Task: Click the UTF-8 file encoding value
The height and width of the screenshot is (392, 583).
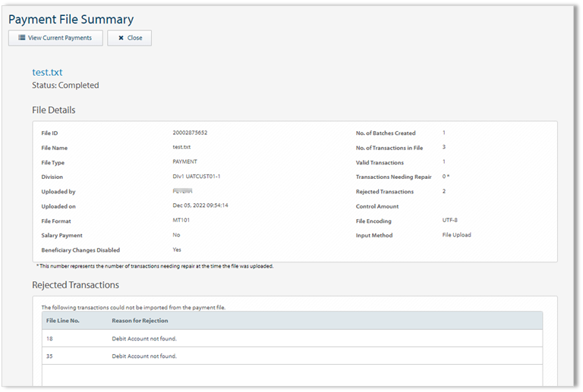Action: pyautogui.click(x=449, y=221)
